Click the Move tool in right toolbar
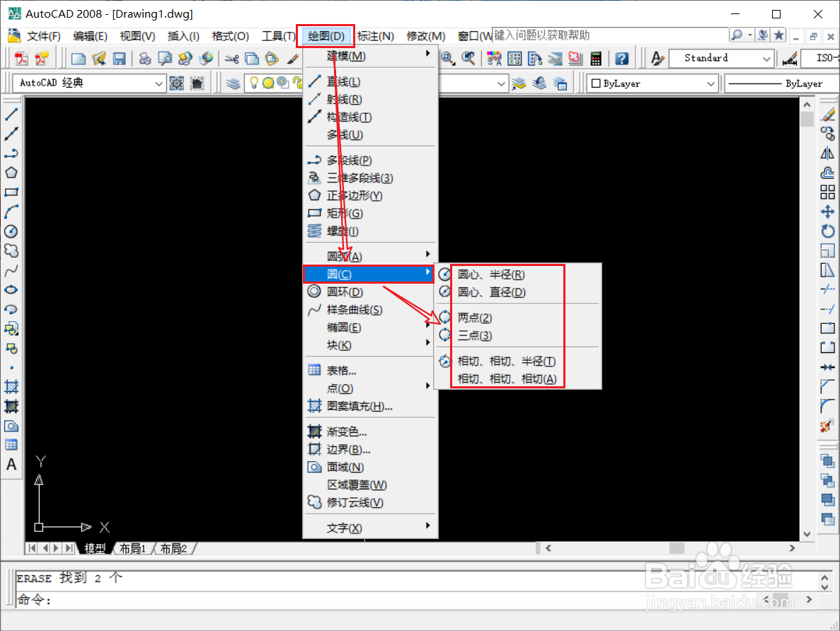840x631 pixels. tap(828, 212)
